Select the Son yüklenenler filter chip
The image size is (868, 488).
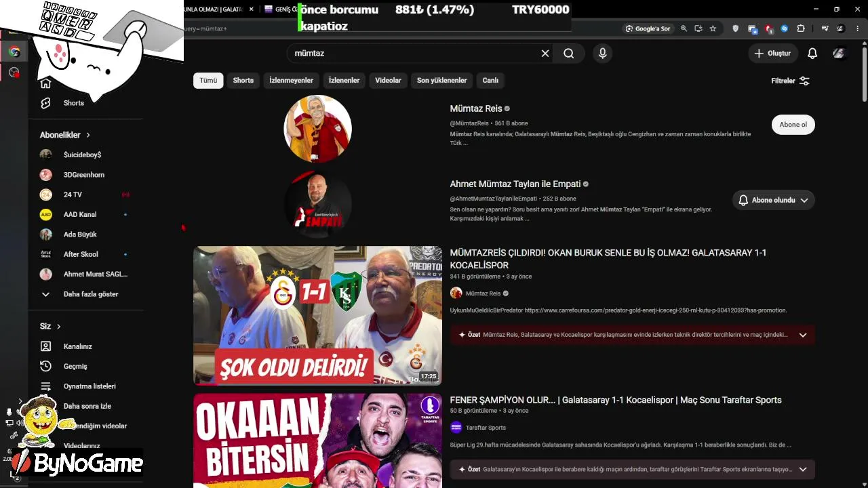click(442, 80)
